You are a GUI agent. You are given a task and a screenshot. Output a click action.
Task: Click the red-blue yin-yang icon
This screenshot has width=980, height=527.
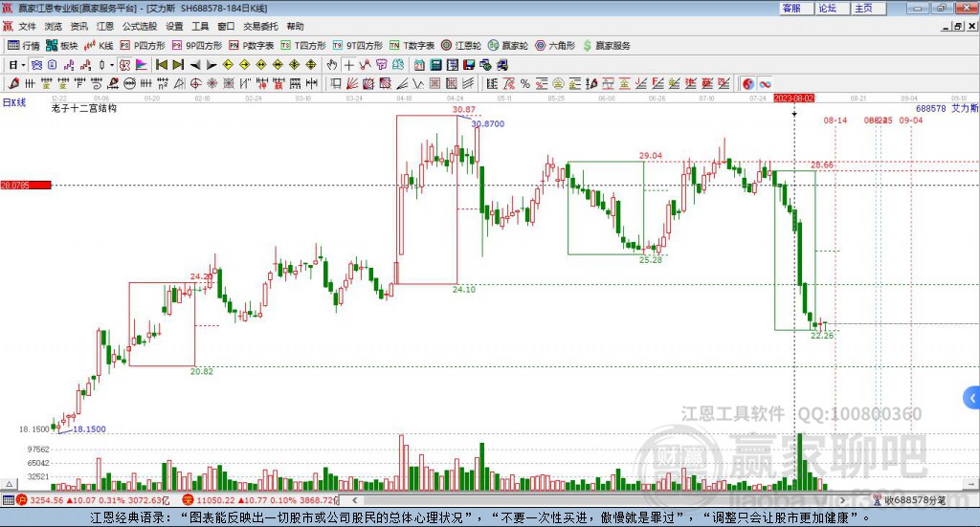pyautogui.click(x=748, y=83)
